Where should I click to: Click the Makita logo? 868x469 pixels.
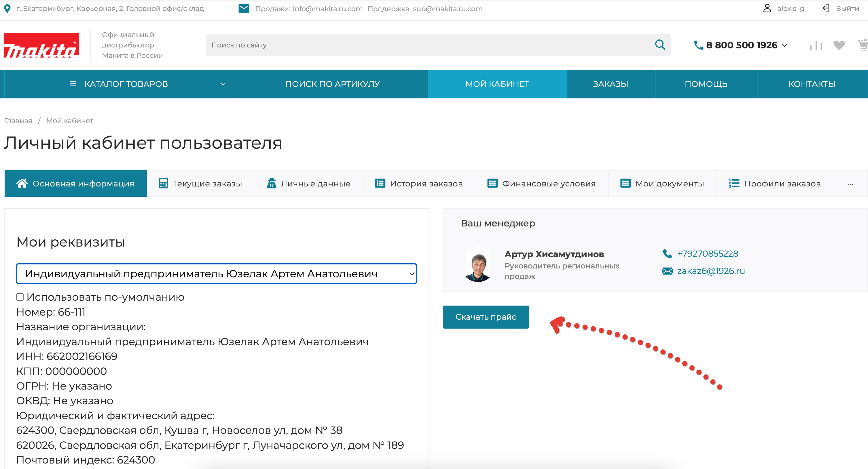click(41, 45)
